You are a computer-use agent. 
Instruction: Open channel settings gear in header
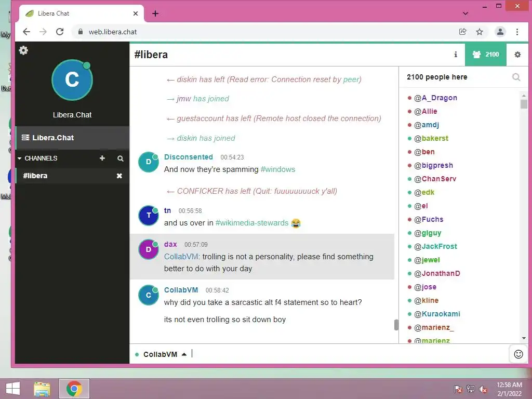pos(517,55)
